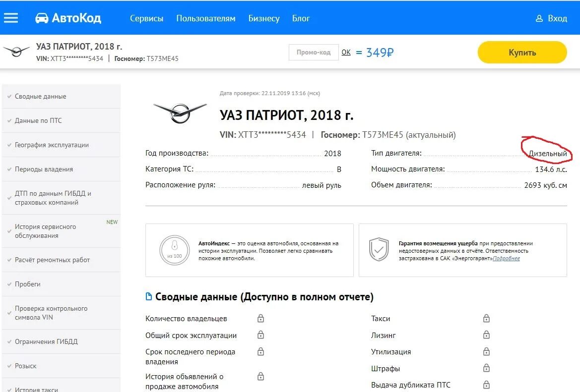Viewport: 580px width, 392px height.
Task: Click the Дизельный engine type value
Action: [548, 153]
